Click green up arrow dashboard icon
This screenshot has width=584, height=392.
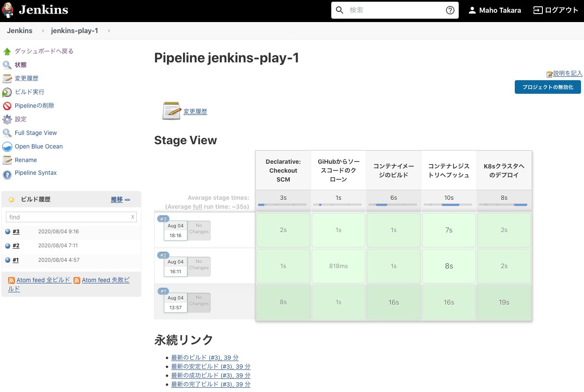[x=7, y=51]
